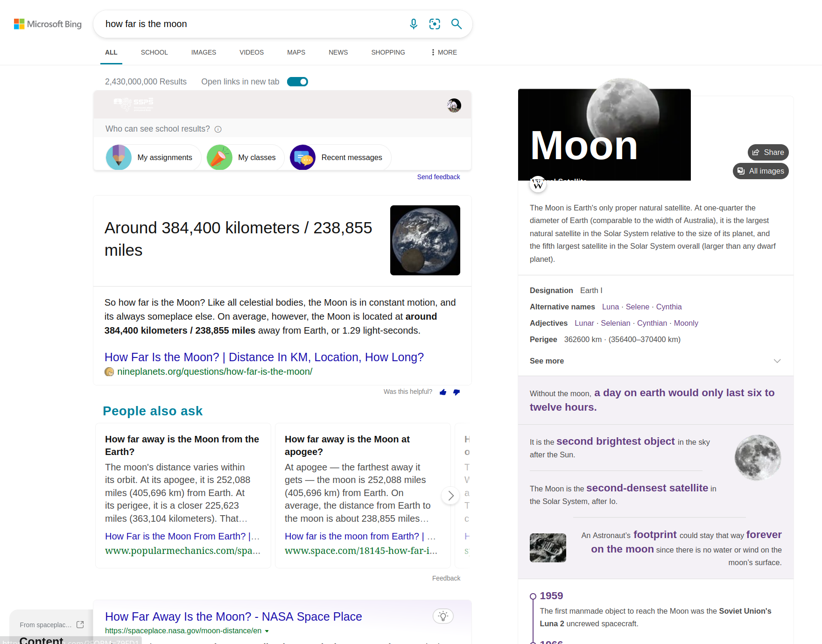Click the thumbs down icon
The width and height of the screenshot is (822, 644).
pyautogui.click(x=457, y=392)
